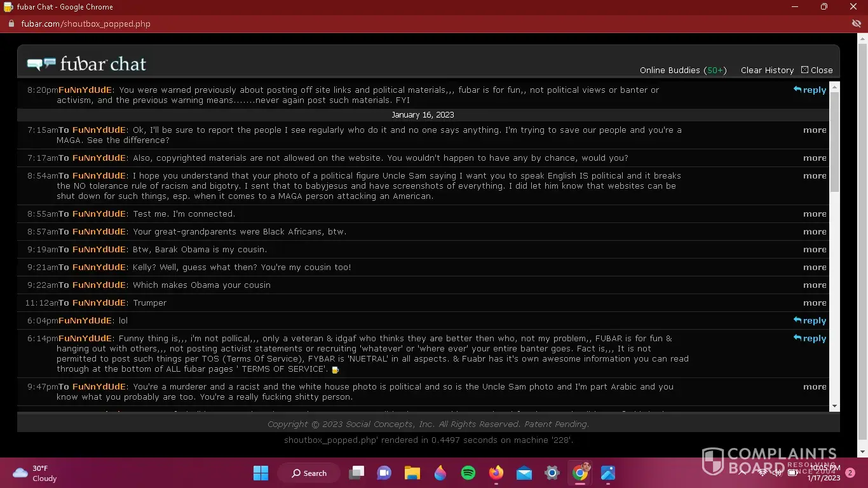This screenshot has width=868, height=488.
Task: Expand 'more' on the 9:21am Kelly message
Action: (815, 268)
